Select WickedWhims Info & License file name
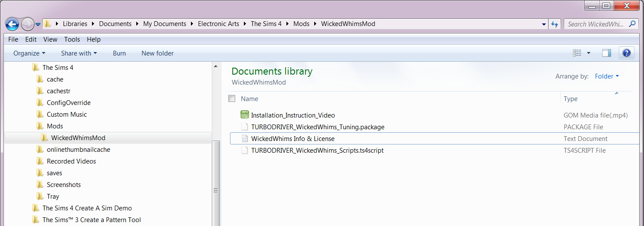This screenshot has width=644, height=226. pyautogui.click(x=293, y=139)
